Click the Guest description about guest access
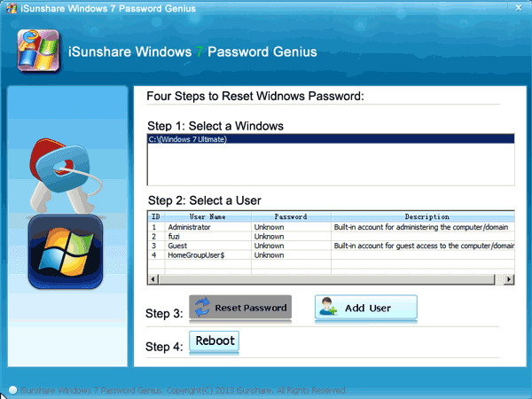 (x=424, y=246)
